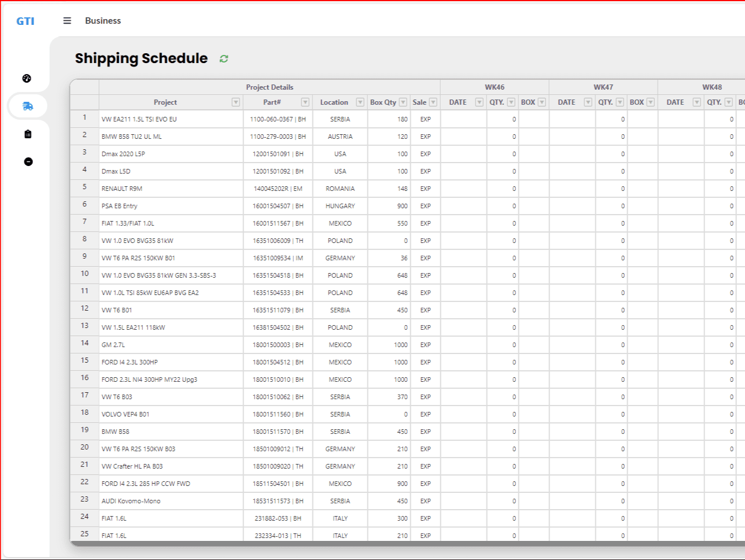Click the Business header label
The width and height of the screenshot is (745, 560).
[103, 21]
